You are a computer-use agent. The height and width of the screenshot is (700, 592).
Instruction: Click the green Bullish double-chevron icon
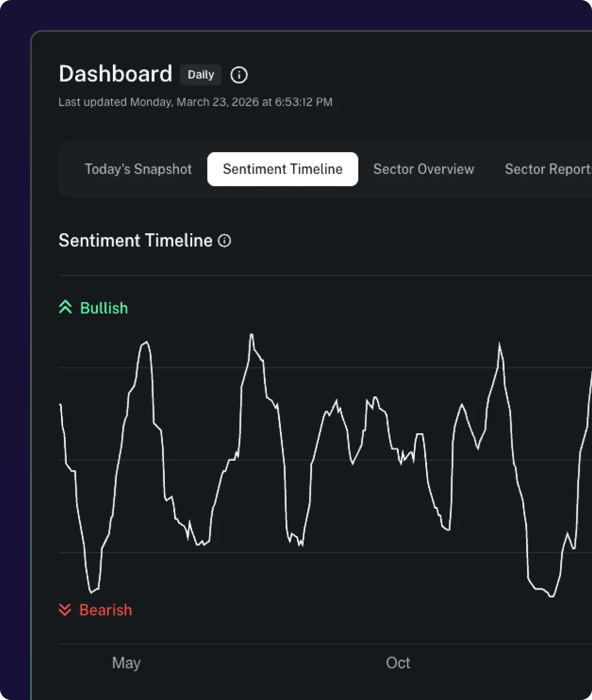(65, 307)
